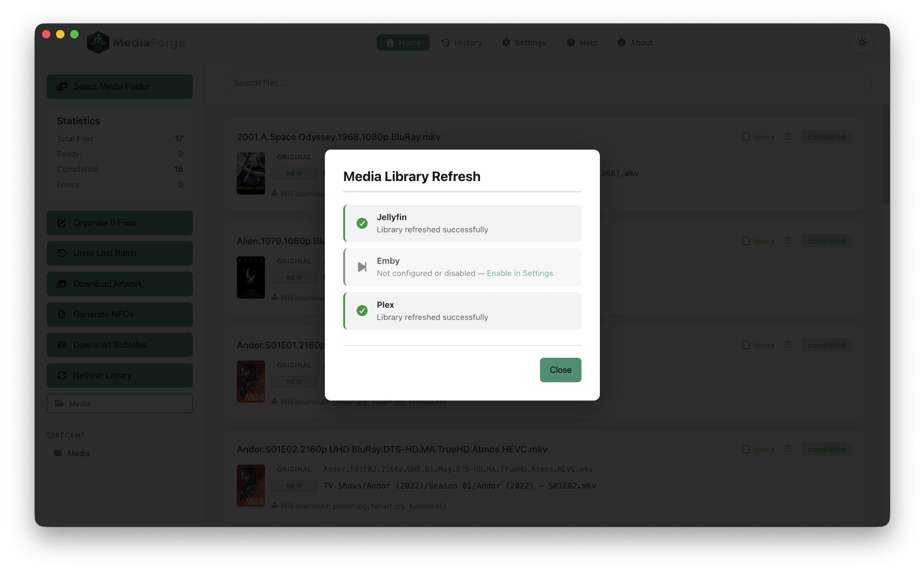The height and width of the screenshot is (577, 924).
Task: Click the Download Artwork image icon
Action: (62, 283)
